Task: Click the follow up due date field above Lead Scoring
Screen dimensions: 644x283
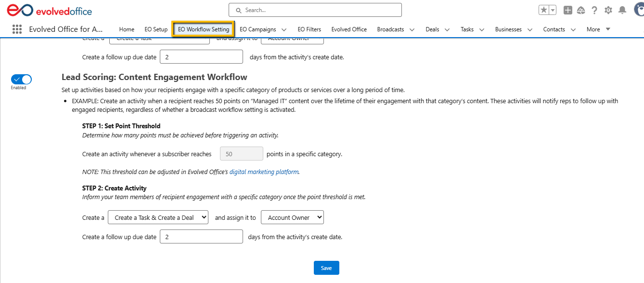Action: pyautogui.click(x=201, y=57)
